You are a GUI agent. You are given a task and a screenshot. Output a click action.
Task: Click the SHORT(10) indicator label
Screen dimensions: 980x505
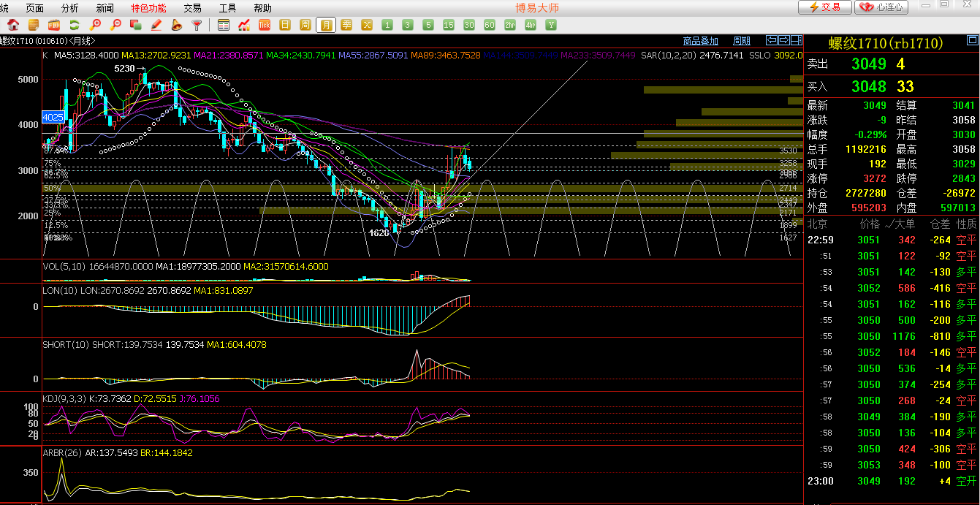[x=67, y=344]
